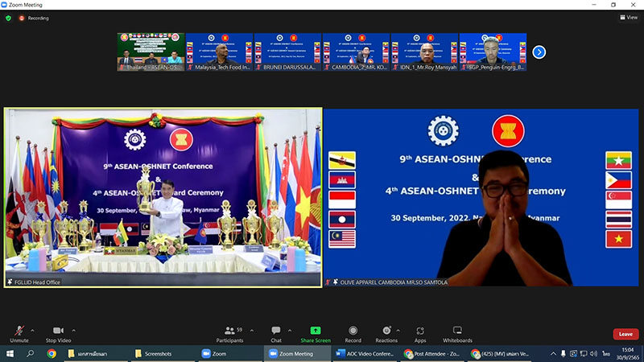Open the Chat panel
644x362 pixels.
pos(275,332)
